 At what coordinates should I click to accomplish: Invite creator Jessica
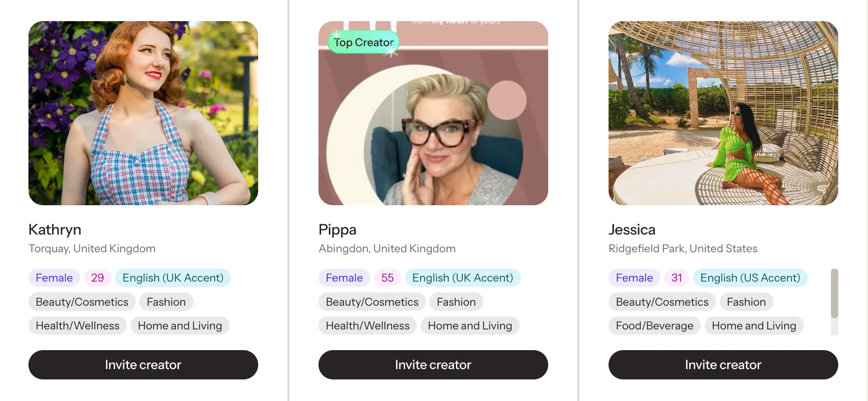click(x=723, y=365)
